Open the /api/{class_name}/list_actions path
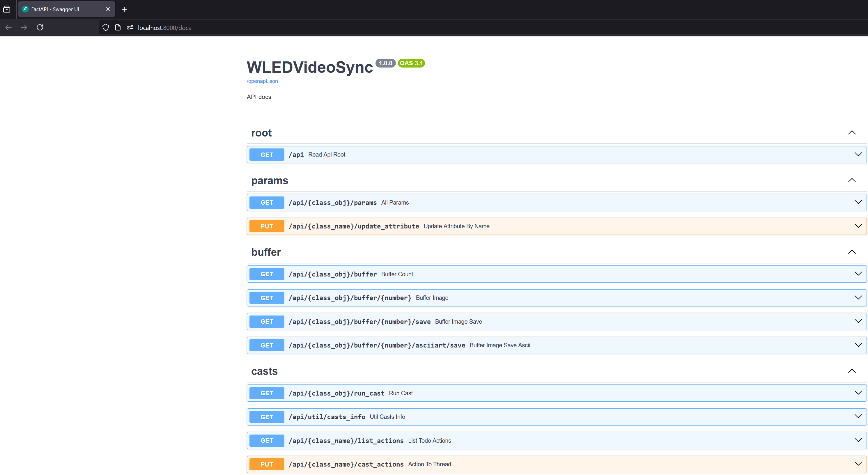This screenshot has height=475, width=868. tap(346, 441)
